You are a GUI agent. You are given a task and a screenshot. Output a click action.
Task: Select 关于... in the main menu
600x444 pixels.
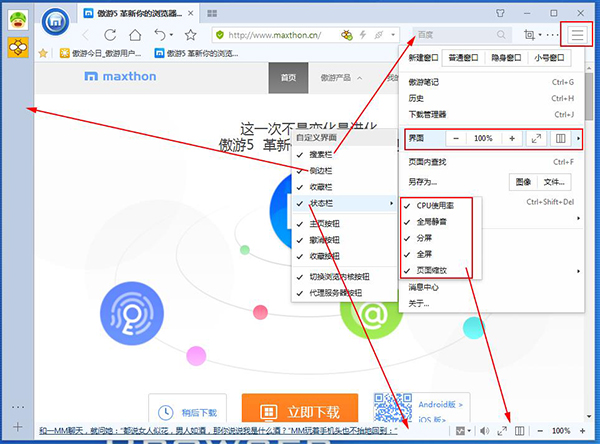pyautogui.click(x=491, y=304)
